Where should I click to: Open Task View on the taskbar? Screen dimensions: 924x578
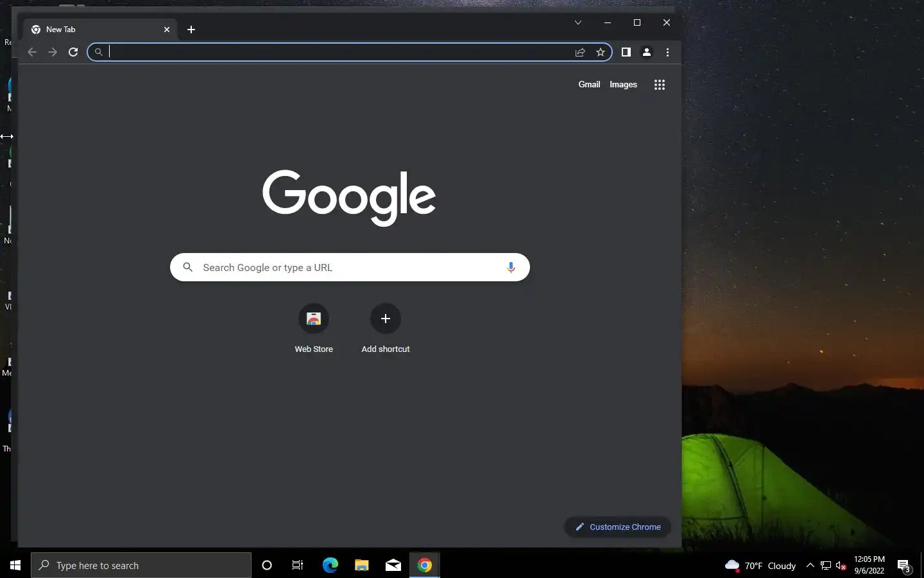coord(298,565)
